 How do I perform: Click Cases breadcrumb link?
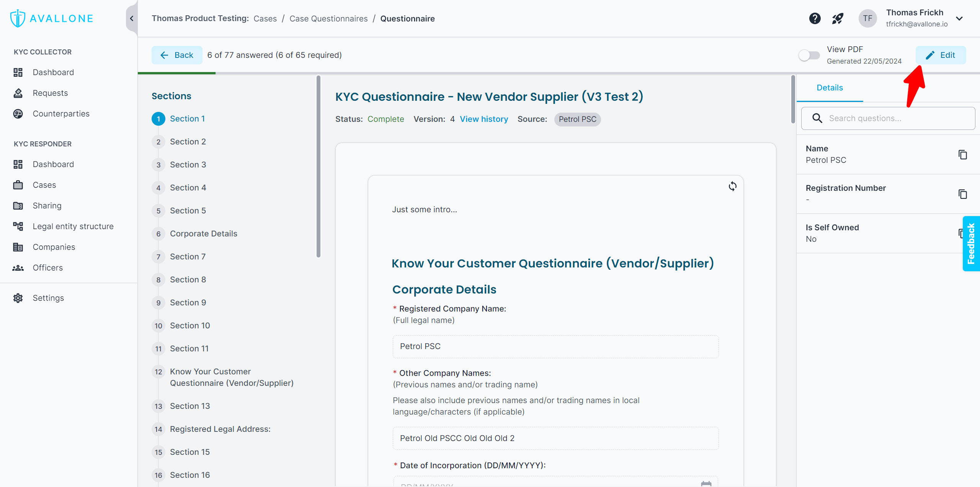265,18
